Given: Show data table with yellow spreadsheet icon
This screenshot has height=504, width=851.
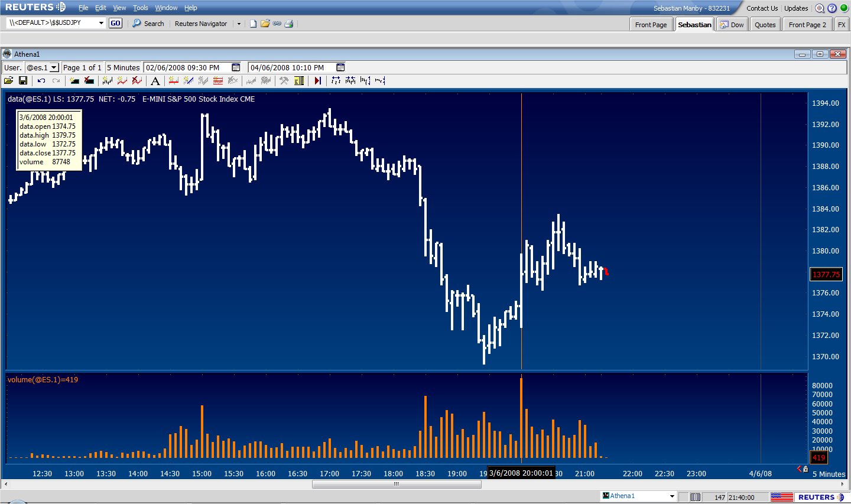Looking at the screenshot, I should 299,80.
